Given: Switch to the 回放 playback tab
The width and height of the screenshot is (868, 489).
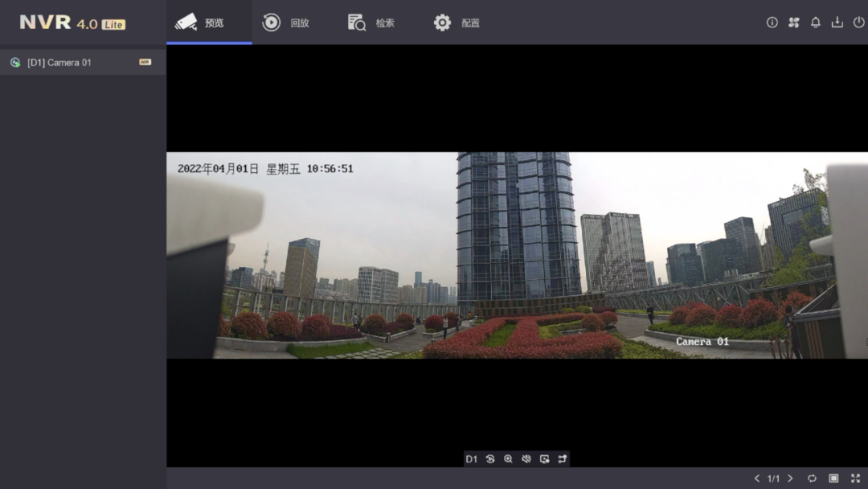Looking at the screenshot, I should pos(287,23).
